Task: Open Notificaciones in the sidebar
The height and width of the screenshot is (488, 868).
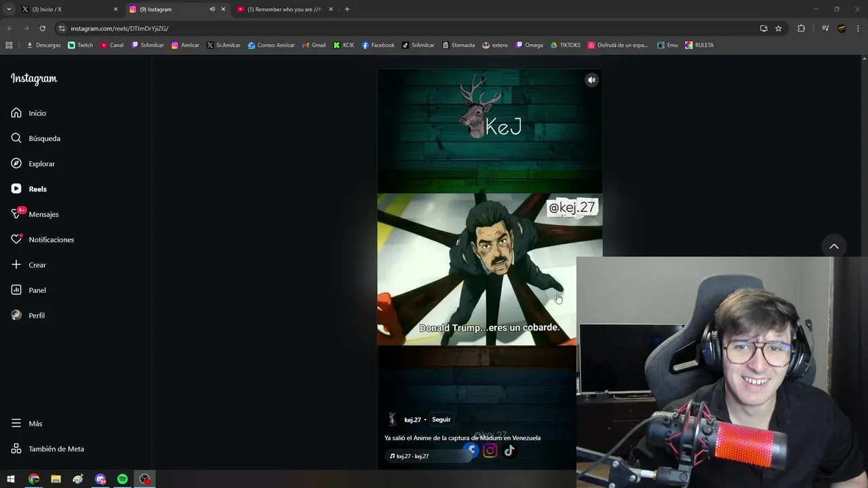Action: 42,240
